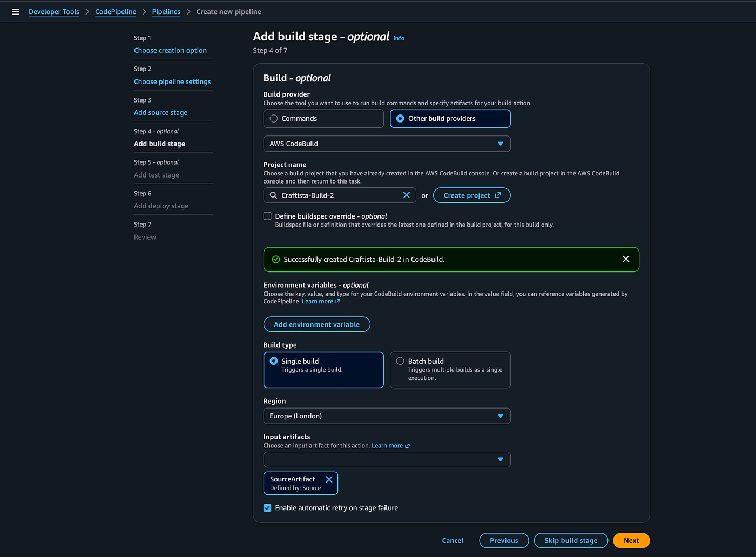Viewport: 756px width, 557px height.
Task: Click the green success checkmark icon
Action: [276, 260]
